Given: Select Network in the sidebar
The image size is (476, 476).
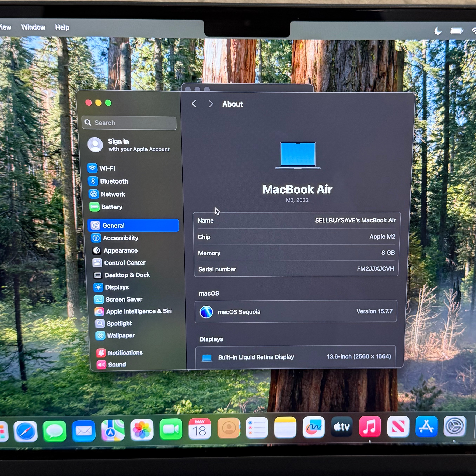Looking at the screenshot, I should (x=107, y=194).
